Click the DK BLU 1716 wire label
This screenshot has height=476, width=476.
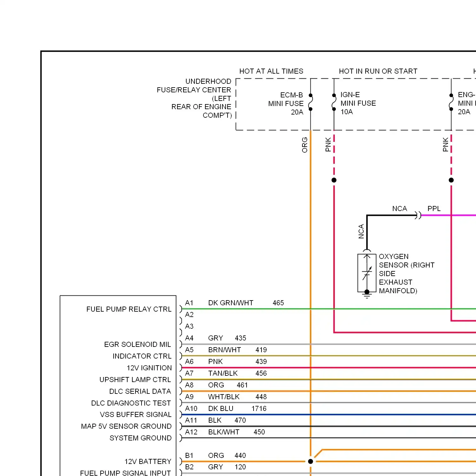[x=237, y=408]
